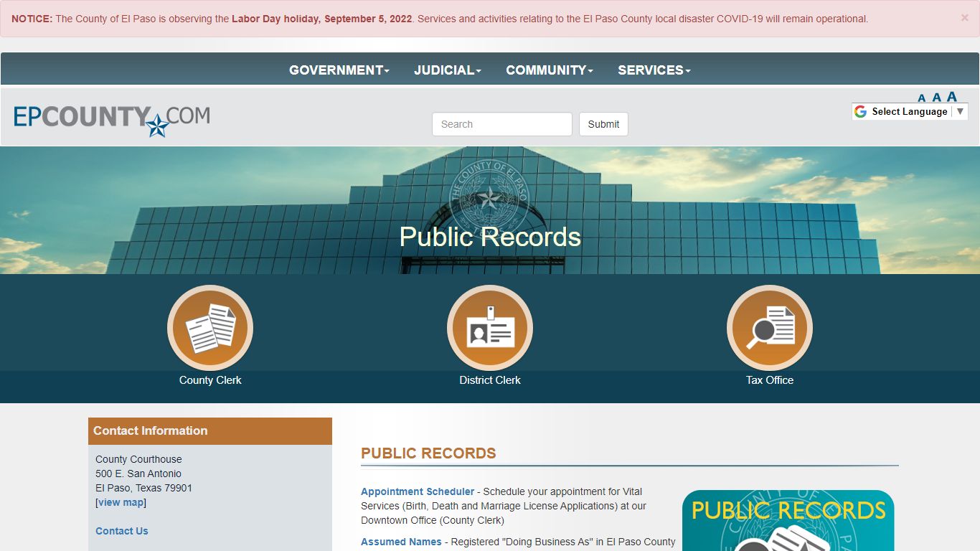Open the County Clerk records icon
This screenshot has width=980, height=551.
(x=210, y=328)
